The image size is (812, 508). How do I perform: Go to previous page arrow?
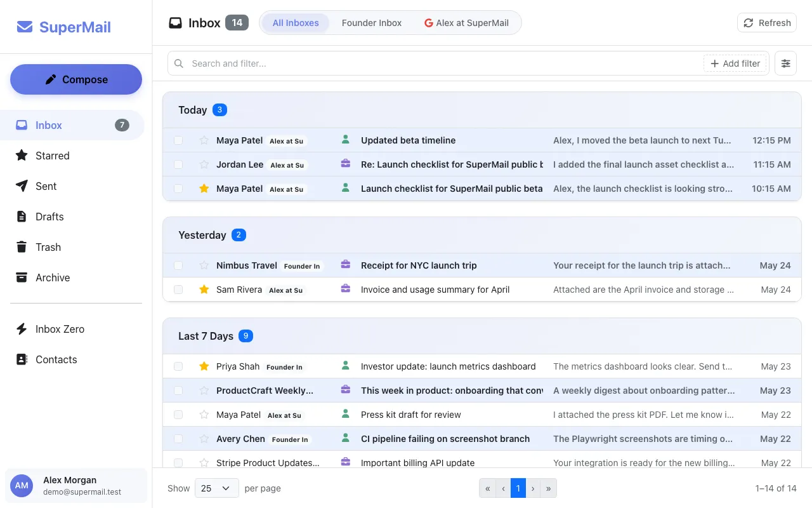[503, 488]
